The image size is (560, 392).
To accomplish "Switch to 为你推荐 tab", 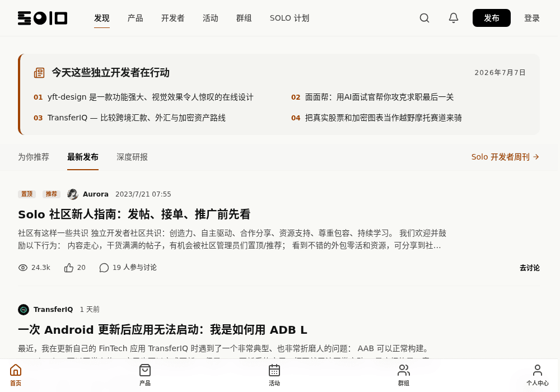I will tap(34, 157).
